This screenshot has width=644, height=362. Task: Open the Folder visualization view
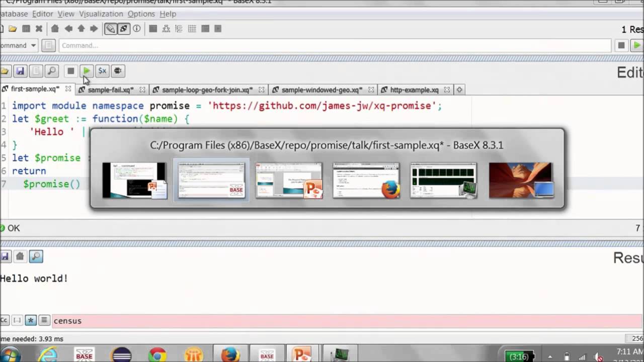click(179, 29)
